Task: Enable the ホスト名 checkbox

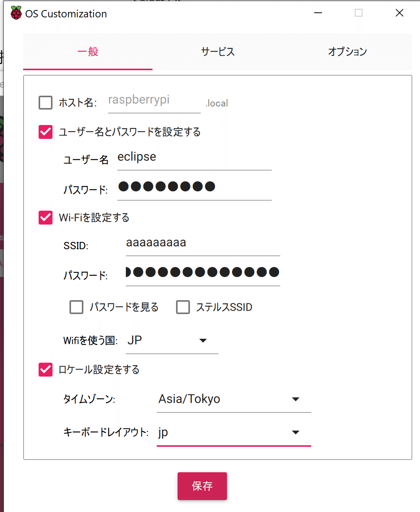Action: [x=46, y=103]
